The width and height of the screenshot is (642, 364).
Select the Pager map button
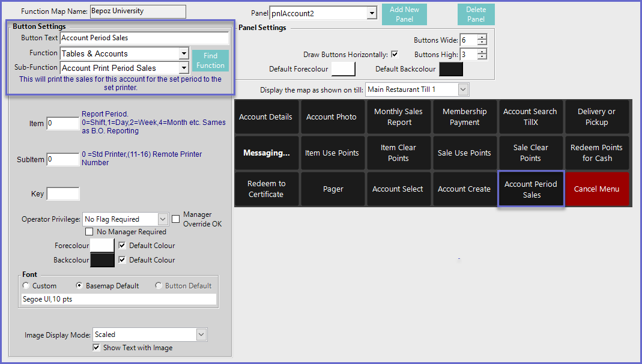(x=333, y=189)
